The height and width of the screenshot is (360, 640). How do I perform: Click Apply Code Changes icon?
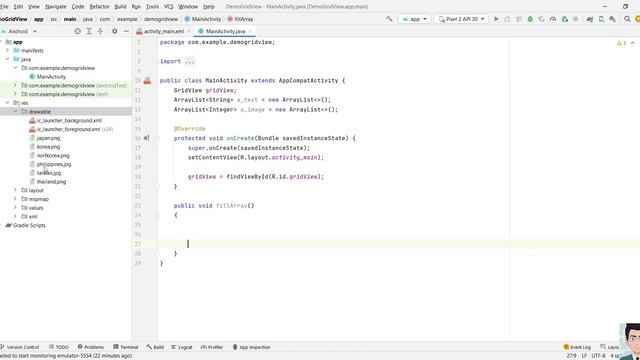point(519,19)
